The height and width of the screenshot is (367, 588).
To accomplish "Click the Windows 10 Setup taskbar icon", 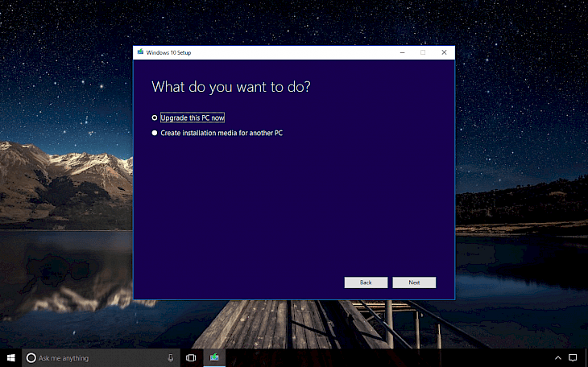I will click(214, 358).
